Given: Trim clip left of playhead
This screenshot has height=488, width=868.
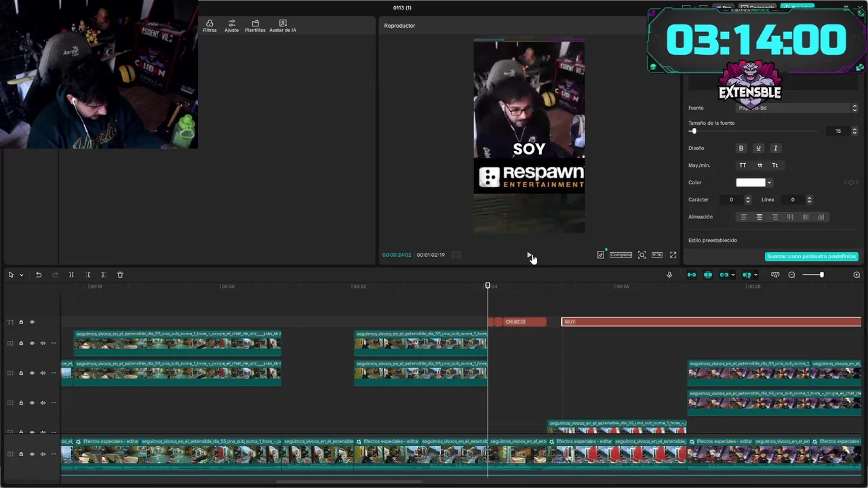Looking at the screenshot, I should (87, 274).
